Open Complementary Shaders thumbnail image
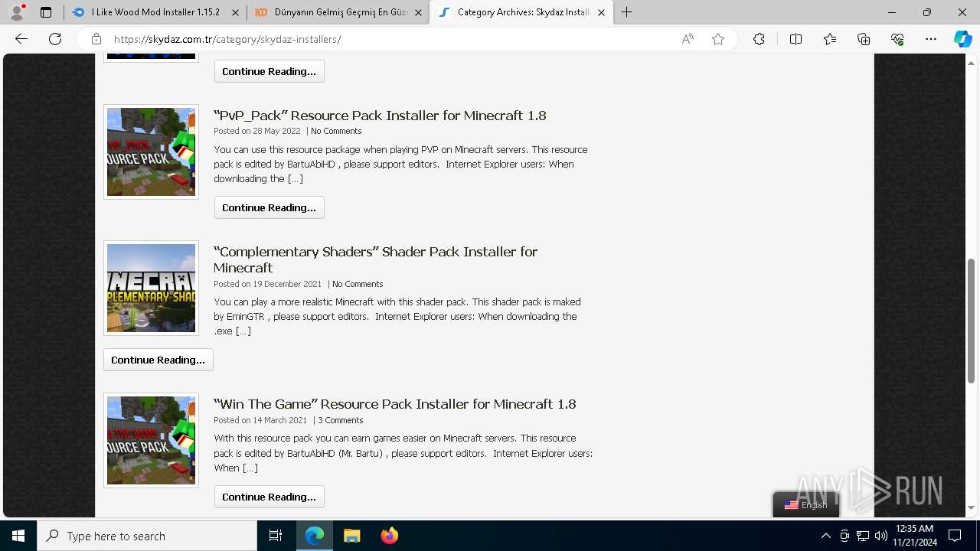The width and height of the screenshot is (980, 551). click(151, 288)
